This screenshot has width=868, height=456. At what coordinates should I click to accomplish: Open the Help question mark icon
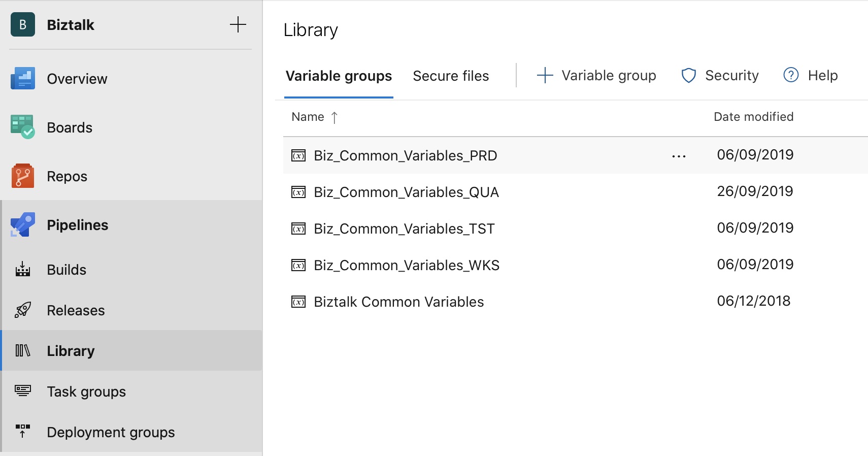[x=790, y=75]
